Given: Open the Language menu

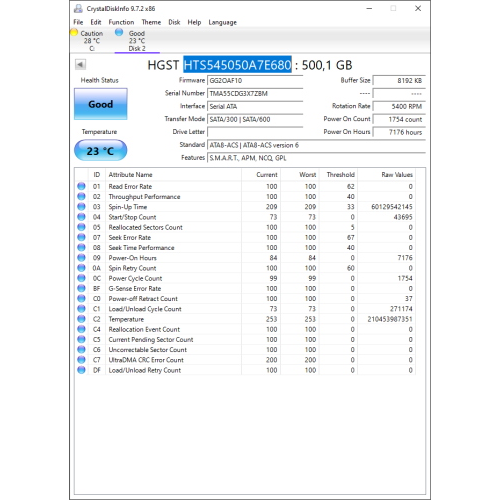Looking at the screenshot, I should pos(223,22).
